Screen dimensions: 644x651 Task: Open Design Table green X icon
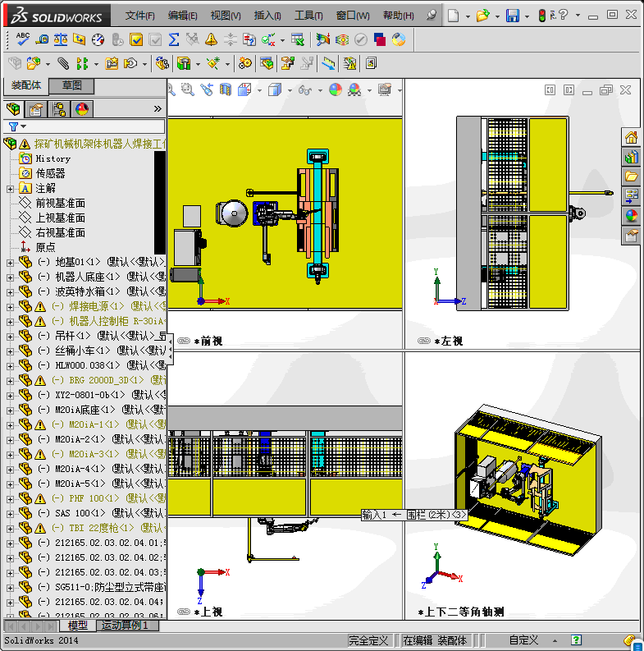[298, 39]
